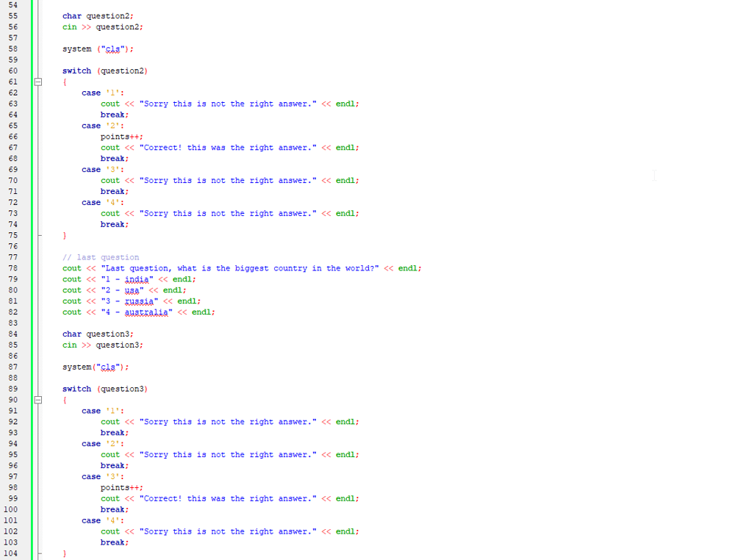Click line number 77 in the gutter

pos(12,257)
